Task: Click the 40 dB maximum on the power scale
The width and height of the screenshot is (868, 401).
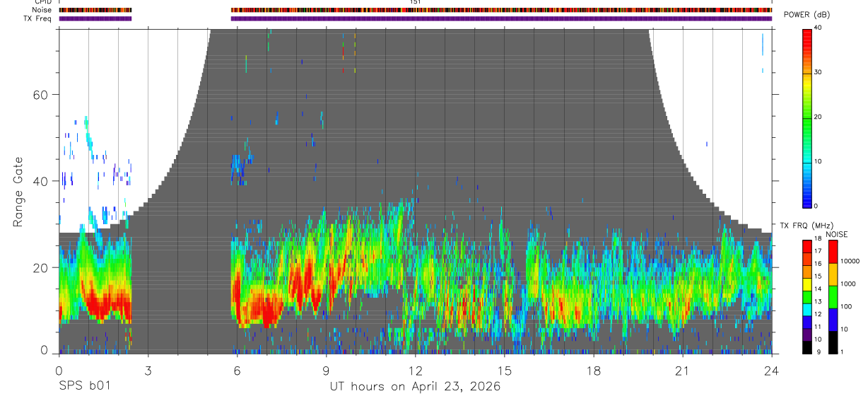Action: (818, 28)
